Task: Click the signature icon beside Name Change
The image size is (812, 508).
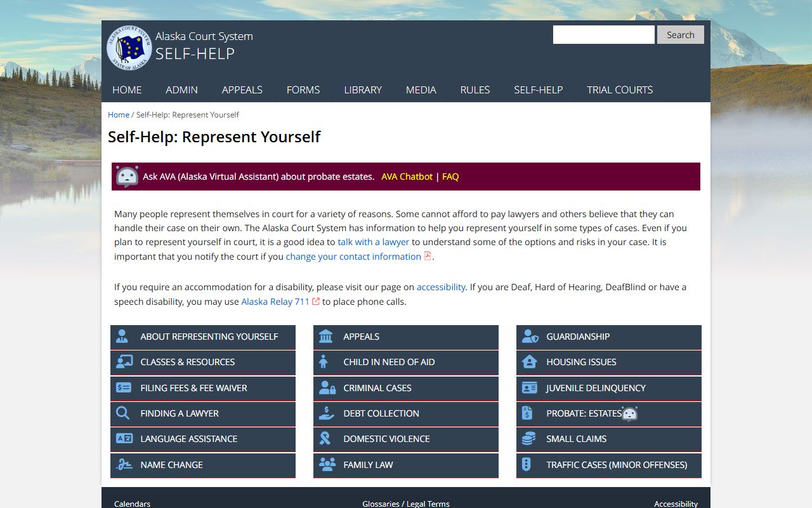Action: click(124, 464)
